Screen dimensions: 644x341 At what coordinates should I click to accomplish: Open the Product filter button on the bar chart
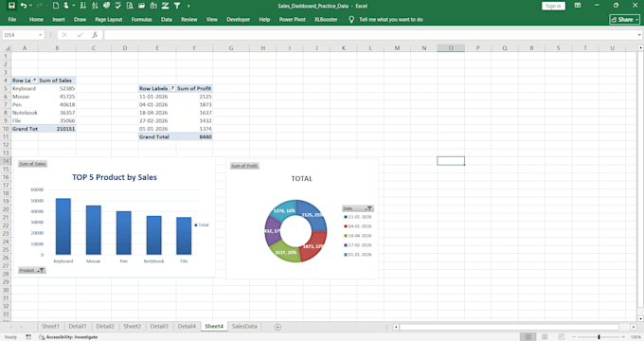pyautogui.click(x=32, y=270)
